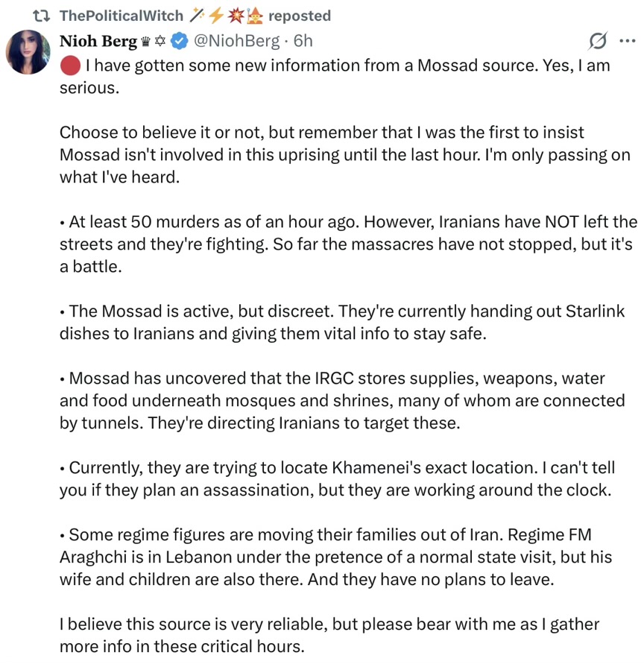
Task: Click the red circle emoji starting the post
Action: coord(69,66)
